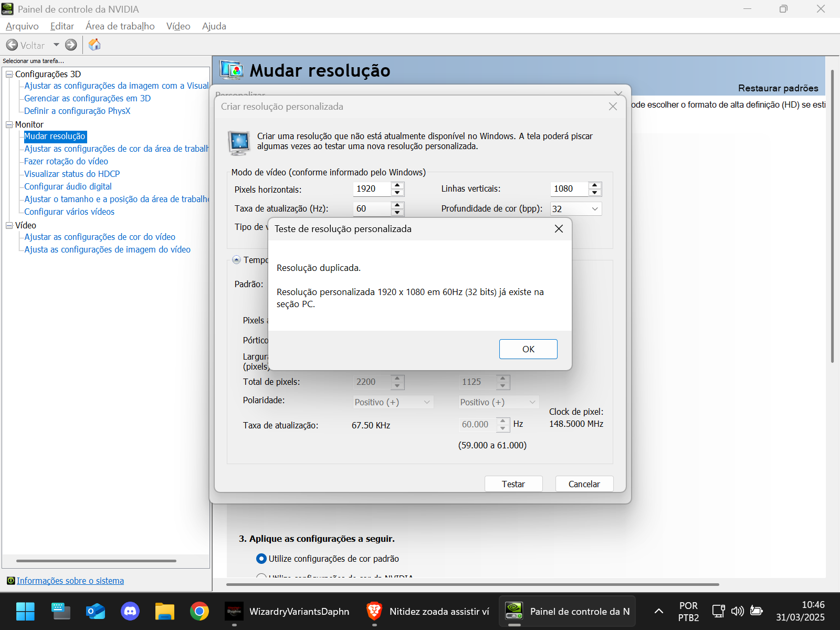
Task: Click the main panel horizontal scrollbar
Action: 472,584
